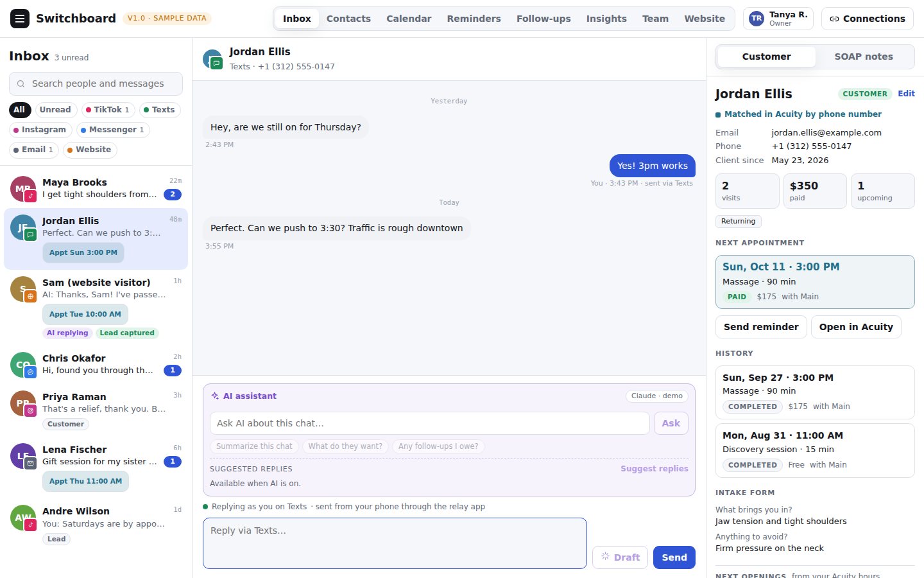Click the Send message button
This screenshot has width=924, height=578.
coord(674,557)
